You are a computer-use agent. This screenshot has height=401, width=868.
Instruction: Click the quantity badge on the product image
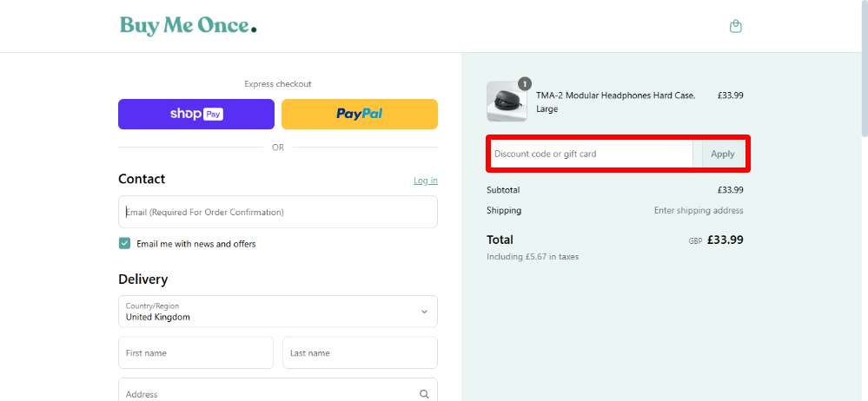click(x=524, y=83)
